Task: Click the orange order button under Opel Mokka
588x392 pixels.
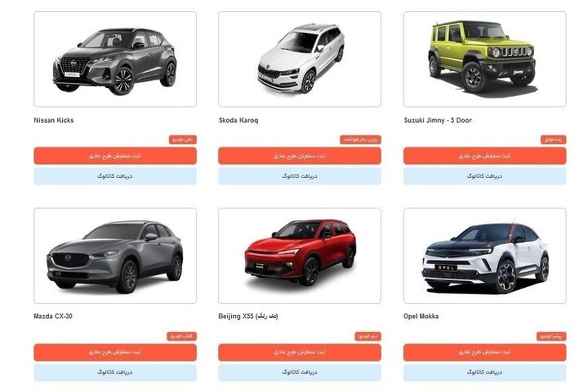Action: coord(485,352)
